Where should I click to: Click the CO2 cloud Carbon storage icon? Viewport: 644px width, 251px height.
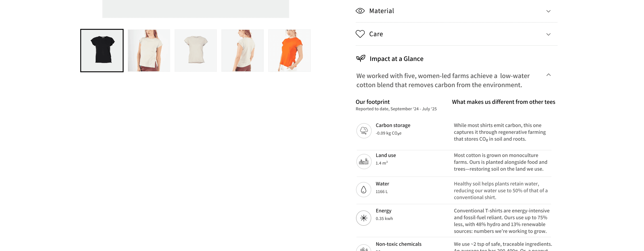pos(364,131)
